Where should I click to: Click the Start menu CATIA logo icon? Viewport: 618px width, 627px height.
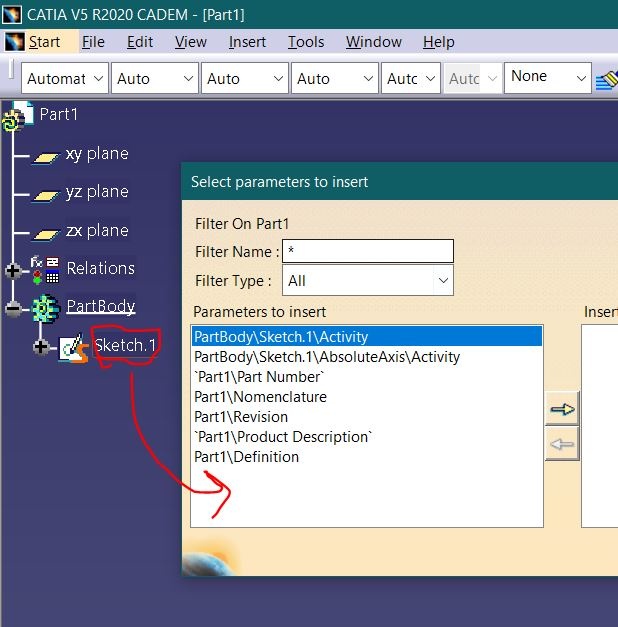15,42
